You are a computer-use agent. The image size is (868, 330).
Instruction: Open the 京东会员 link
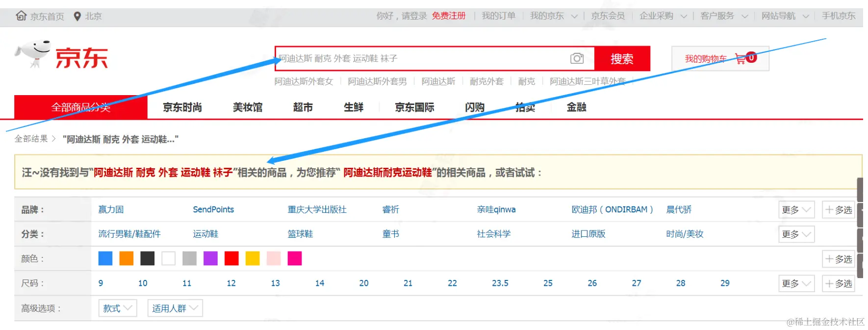click(x=608, y=16)
